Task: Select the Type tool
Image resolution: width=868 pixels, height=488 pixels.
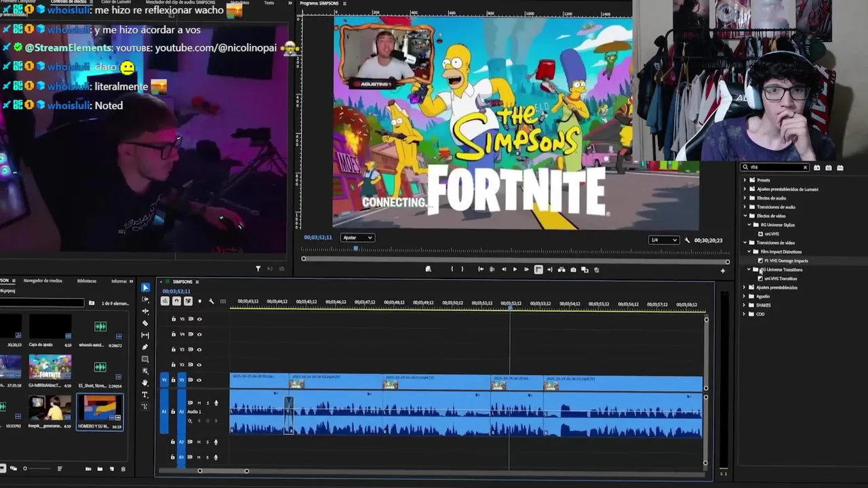Action: [145, 394]
